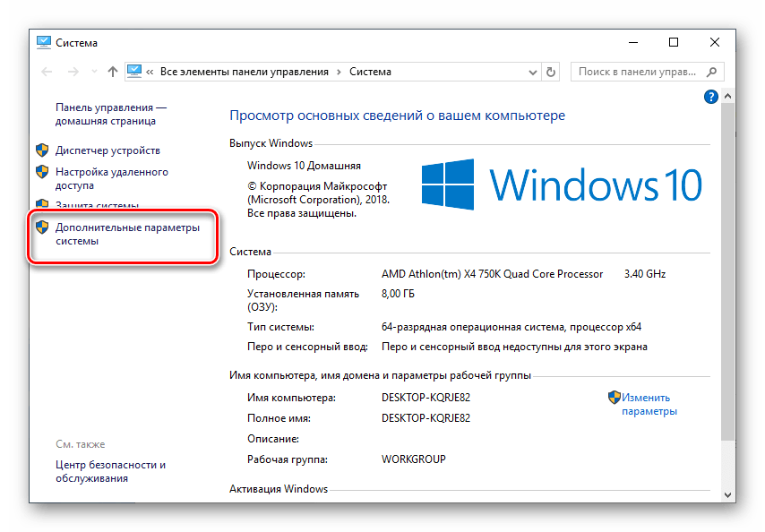This screenshot has height=532, width=765.
Task: Select the WORKGROUP value
Action: click(x=414, y=459)
